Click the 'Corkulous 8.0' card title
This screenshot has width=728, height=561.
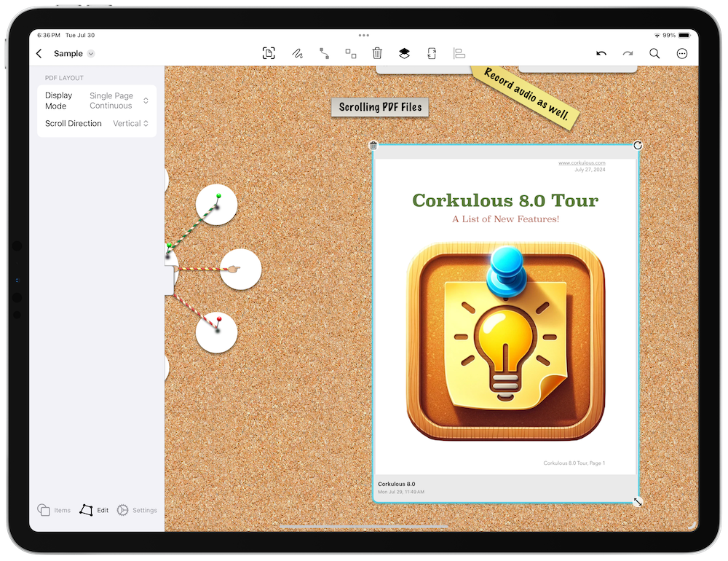point(397,484)
